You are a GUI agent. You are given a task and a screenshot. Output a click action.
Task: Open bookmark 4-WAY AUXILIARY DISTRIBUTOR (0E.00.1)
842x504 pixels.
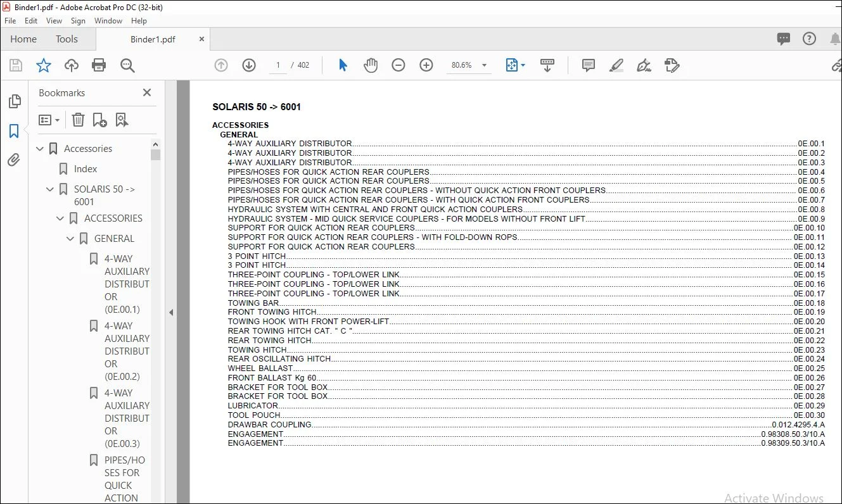pos(127,284)
